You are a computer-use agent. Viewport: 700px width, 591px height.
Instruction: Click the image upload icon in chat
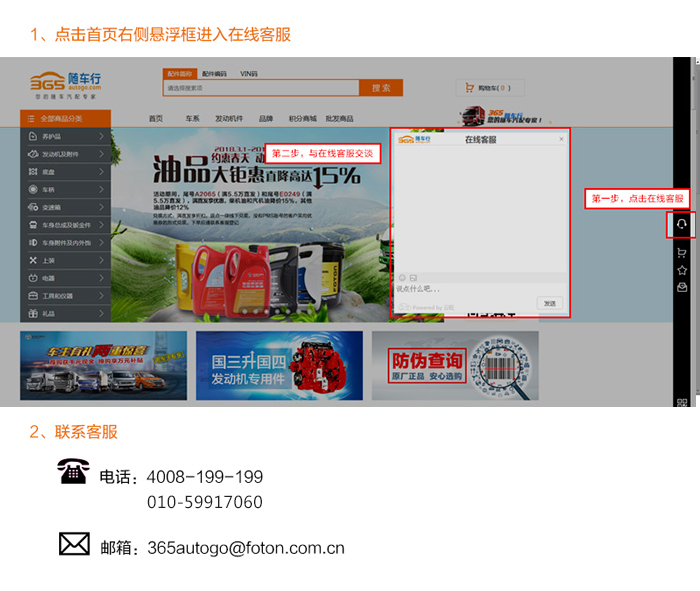pos(413,278)
